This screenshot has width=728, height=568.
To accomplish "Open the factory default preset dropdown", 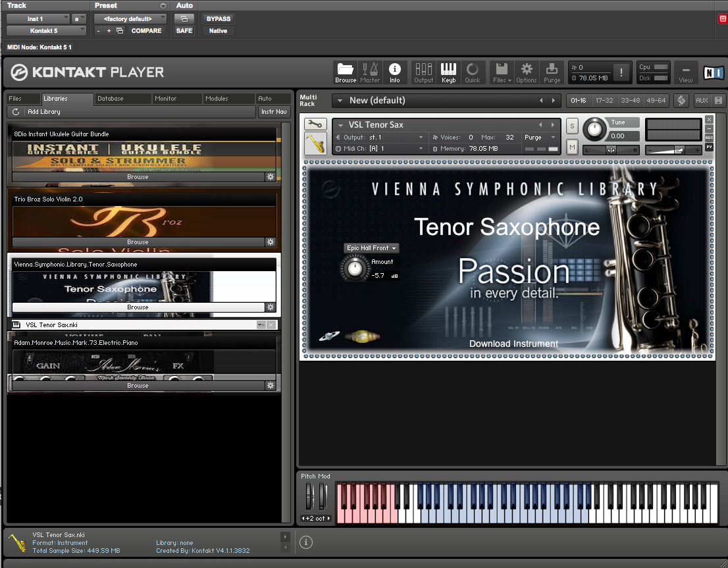I will coord(130,19).
